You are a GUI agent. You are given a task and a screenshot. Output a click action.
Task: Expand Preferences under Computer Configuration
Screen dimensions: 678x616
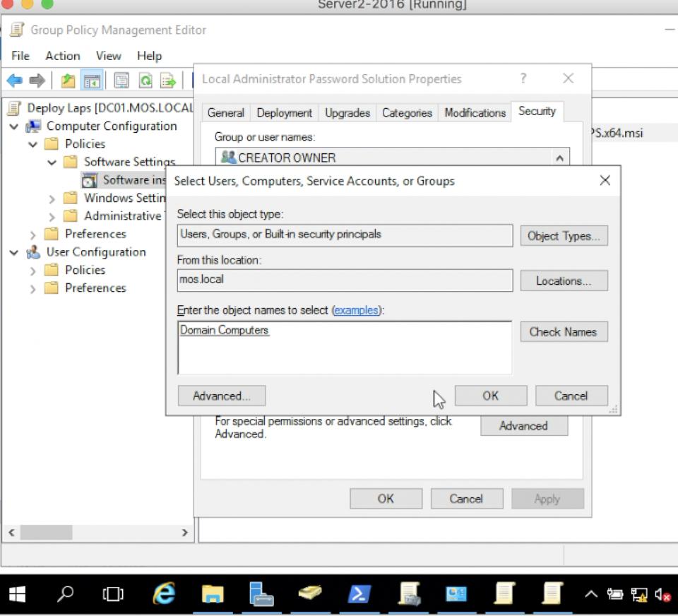(x=33, y=235)
